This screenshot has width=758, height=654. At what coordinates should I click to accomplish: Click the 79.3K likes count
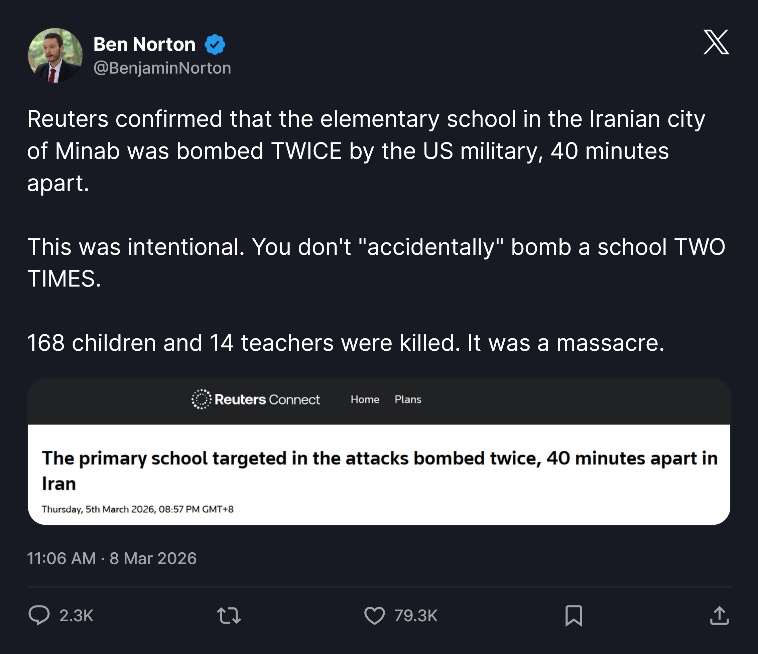[416, 615]
